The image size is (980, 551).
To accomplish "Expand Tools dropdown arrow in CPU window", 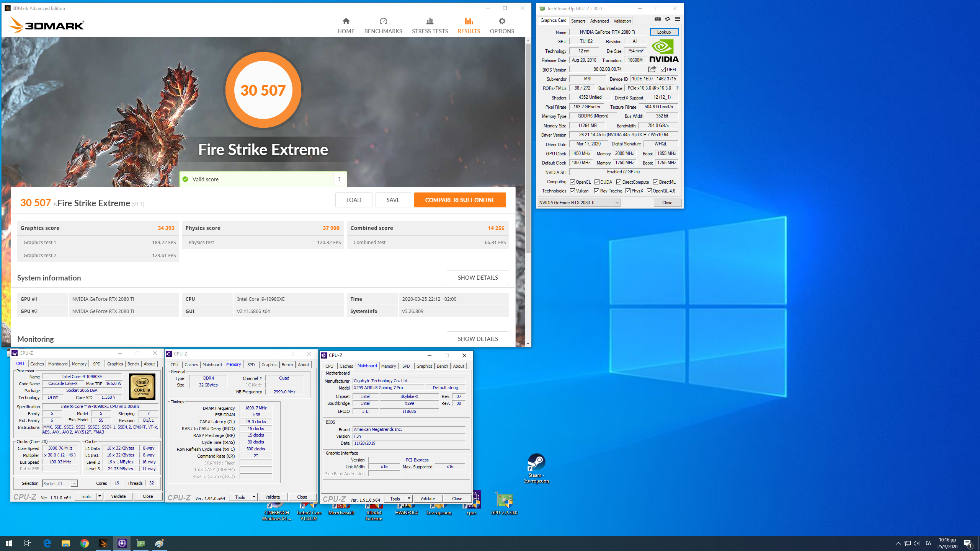I will pos(100,496).
